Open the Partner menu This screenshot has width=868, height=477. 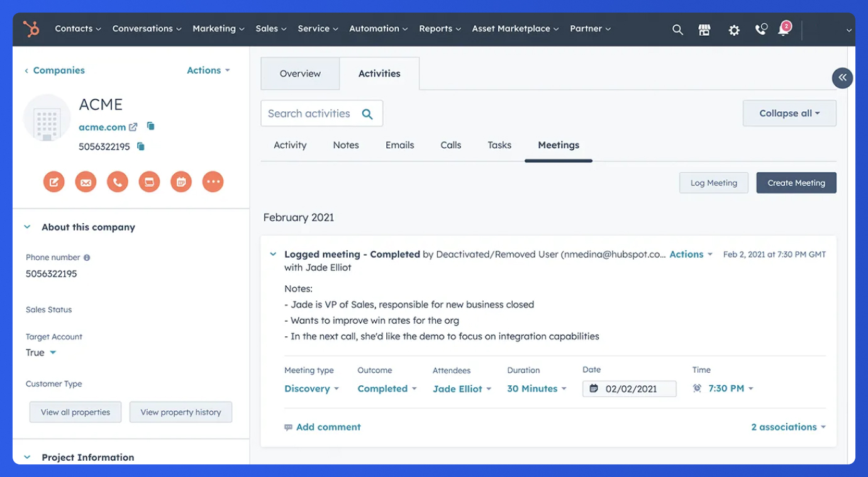tap(591, 29)
